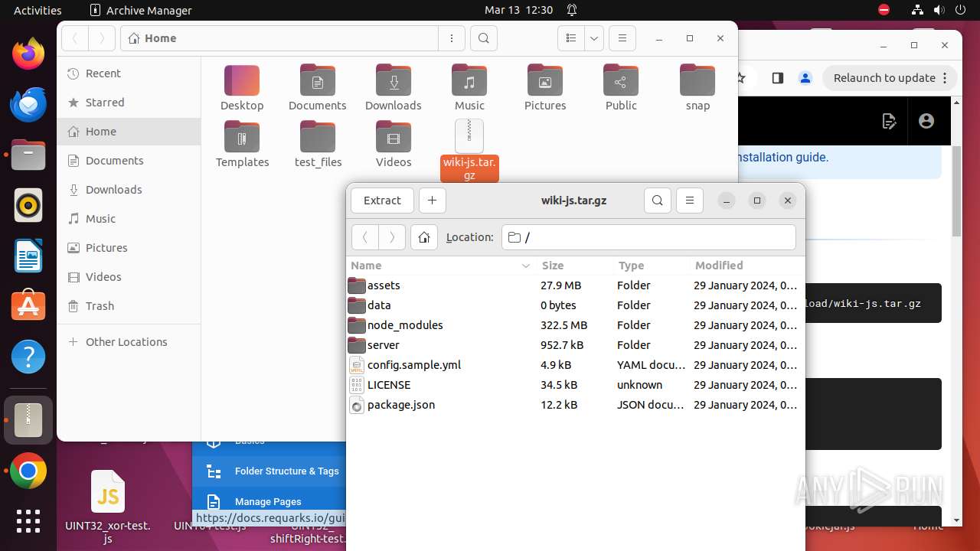
Task: Select snap folder icon
Action: [x=697, y=81]
